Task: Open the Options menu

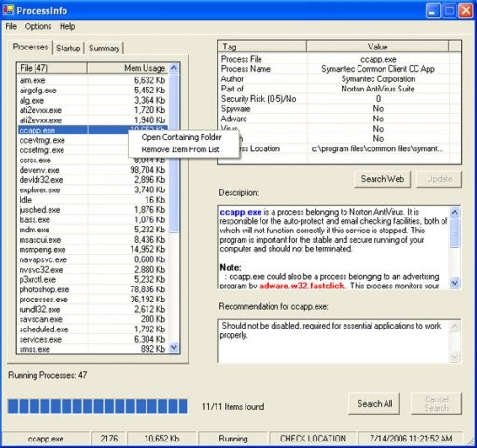Action: click(38, 26)
